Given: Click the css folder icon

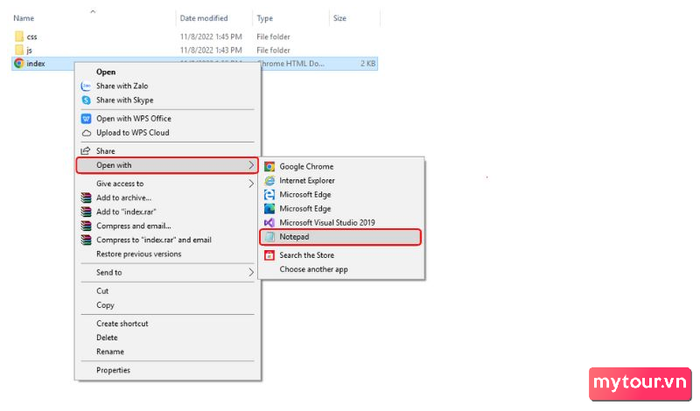Looking at the screenshot, I should (19, 36).
